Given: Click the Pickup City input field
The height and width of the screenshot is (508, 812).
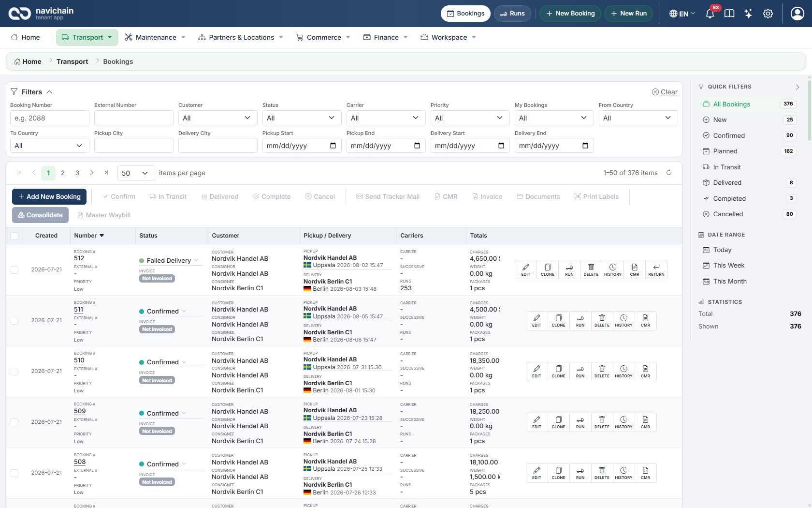Looking at the screenshot, I should 133,146.
